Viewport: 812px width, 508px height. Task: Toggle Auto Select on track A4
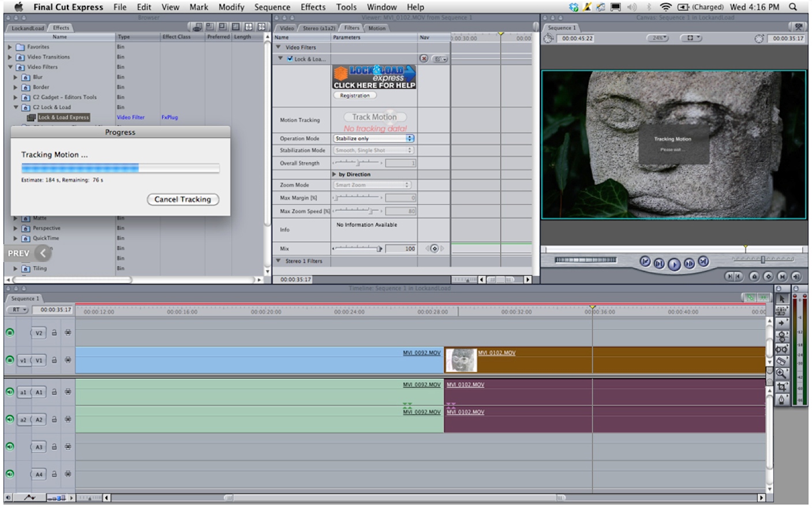click(x=68, y=474)
